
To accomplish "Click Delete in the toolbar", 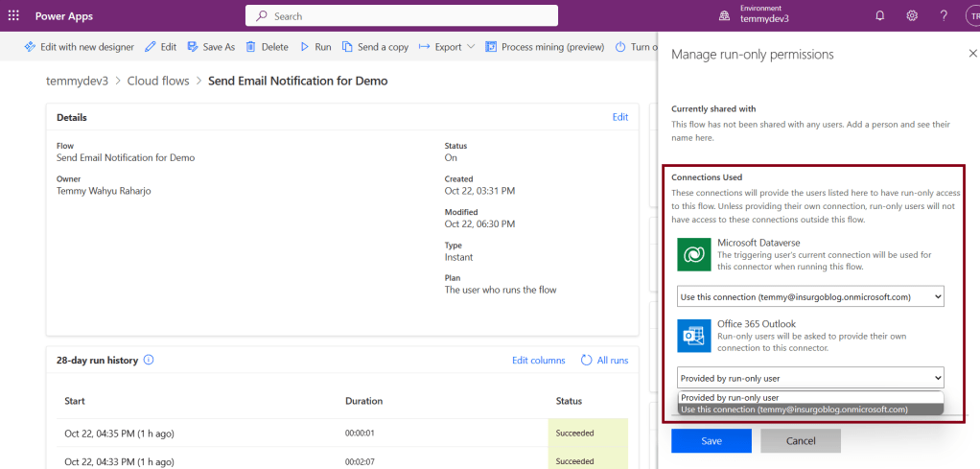I will point(267,47).
